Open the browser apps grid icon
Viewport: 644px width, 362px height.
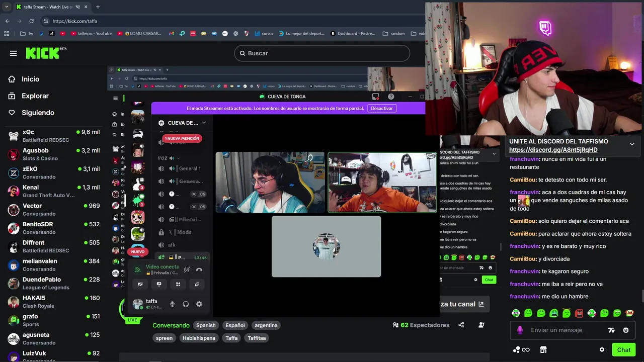tap(7, 34)
